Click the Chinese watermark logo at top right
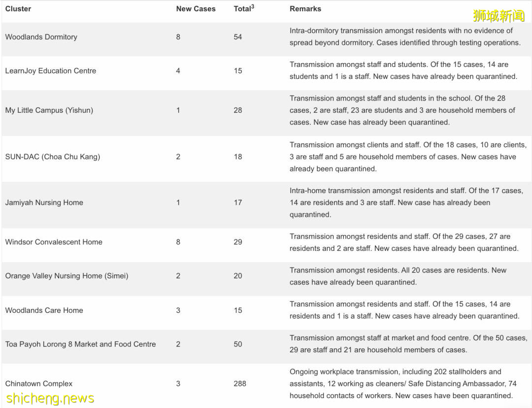This screenshot has height=408, width=532. tap(499, 16)
